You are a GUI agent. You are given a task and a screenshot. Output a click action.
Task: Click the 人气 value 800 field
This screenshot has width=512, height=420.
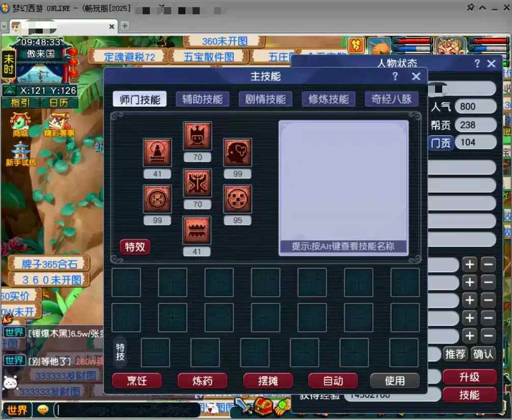[475, 107]
